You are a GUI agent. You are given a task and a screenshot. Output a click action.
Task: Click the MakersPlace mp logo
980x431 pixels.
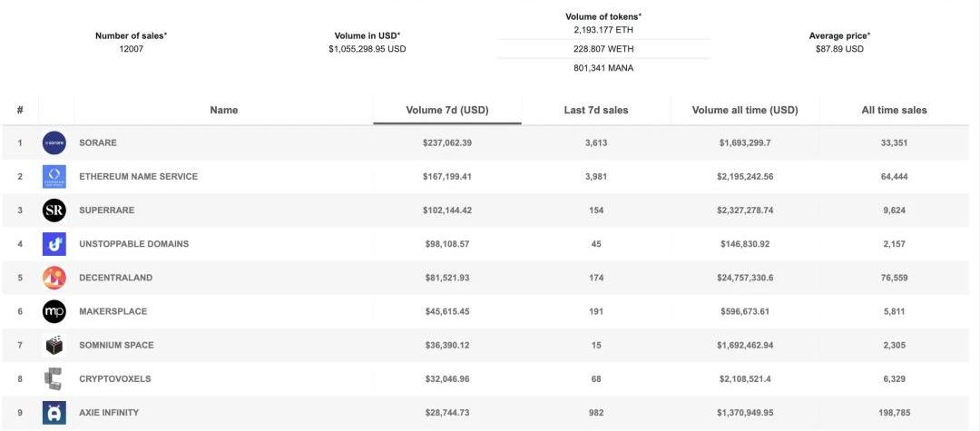[x=54, y=311]
